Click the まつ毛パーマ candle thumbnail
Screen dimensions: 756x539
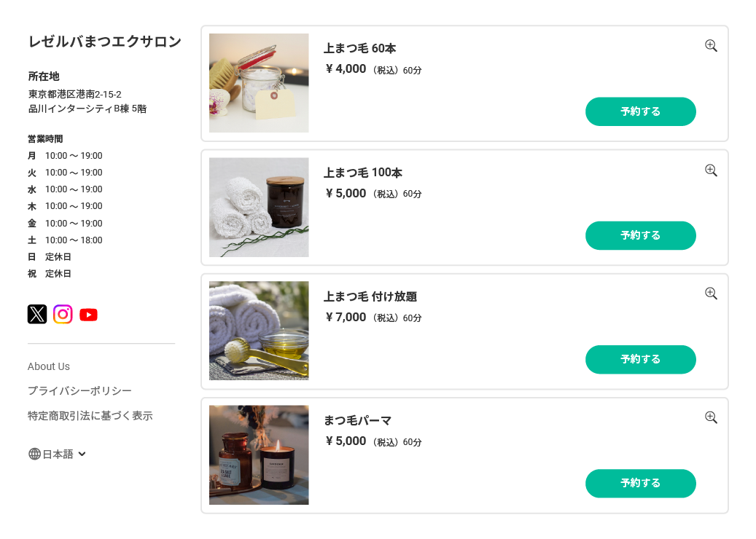pyautogui.click(x=259, y=455)
